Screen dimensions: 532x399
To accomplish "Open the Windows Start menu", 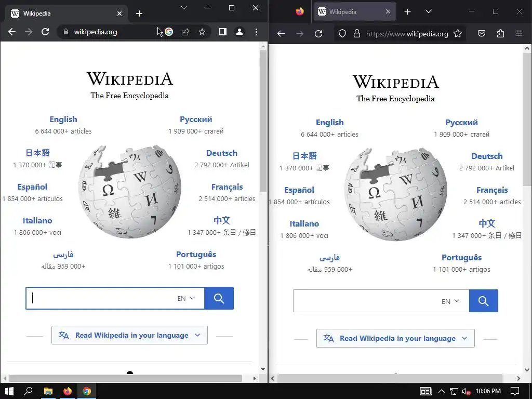I will point(9,391).
